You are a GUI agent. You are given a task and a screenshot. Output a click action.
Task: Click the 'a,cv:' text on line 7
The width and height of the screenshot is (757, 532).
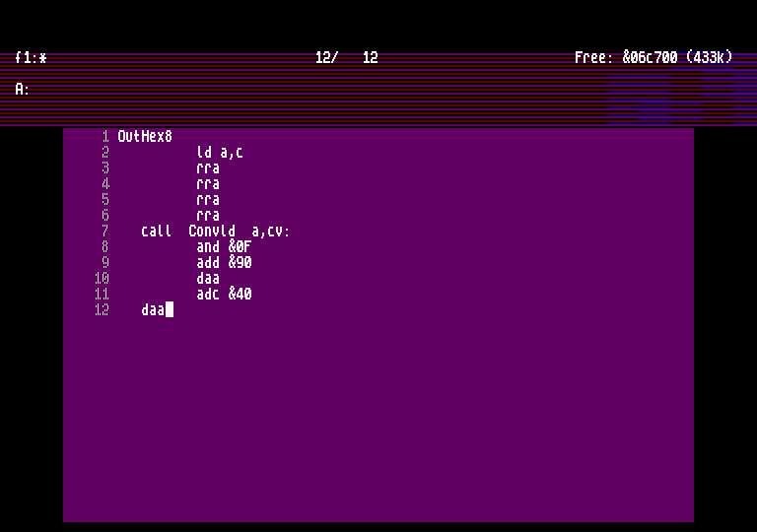click(x=271, y=232)
